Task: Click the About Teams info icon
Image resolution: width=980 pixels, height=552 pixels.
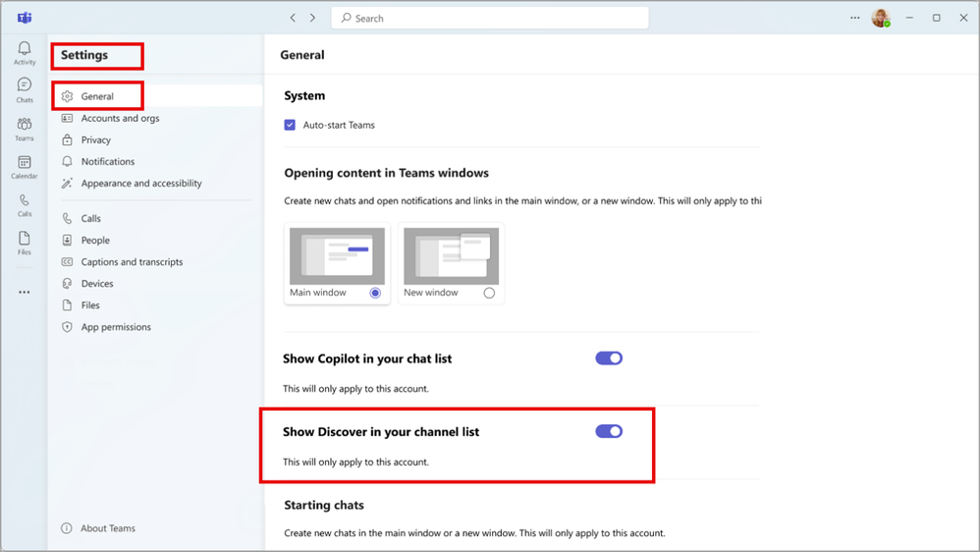Action: coord(67,528)
